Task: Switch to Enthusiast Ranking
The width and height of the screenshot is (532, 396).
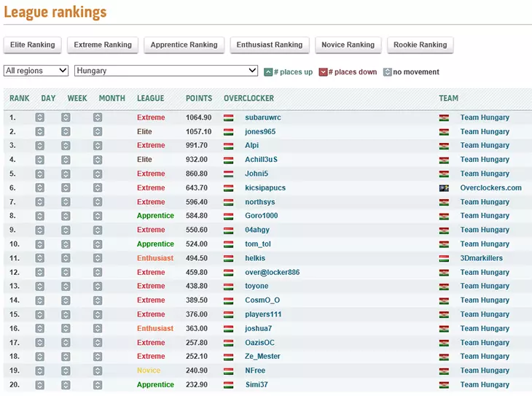Action: 270,44
